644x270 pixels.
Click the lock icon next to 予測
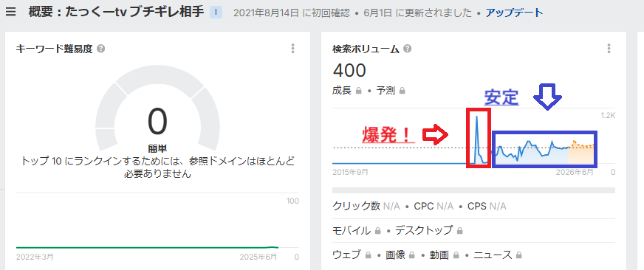pos(402,91)
